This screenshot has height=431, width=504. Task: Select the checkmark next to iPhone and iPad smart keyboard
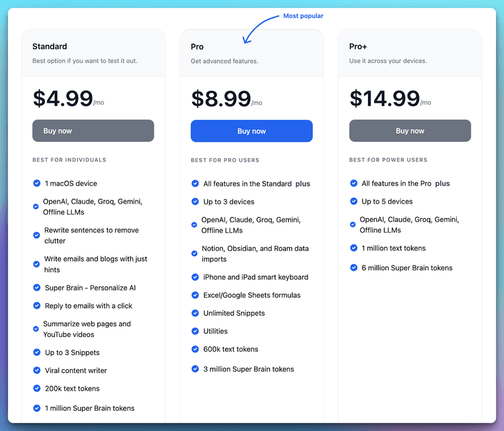(x=195, y=277)
